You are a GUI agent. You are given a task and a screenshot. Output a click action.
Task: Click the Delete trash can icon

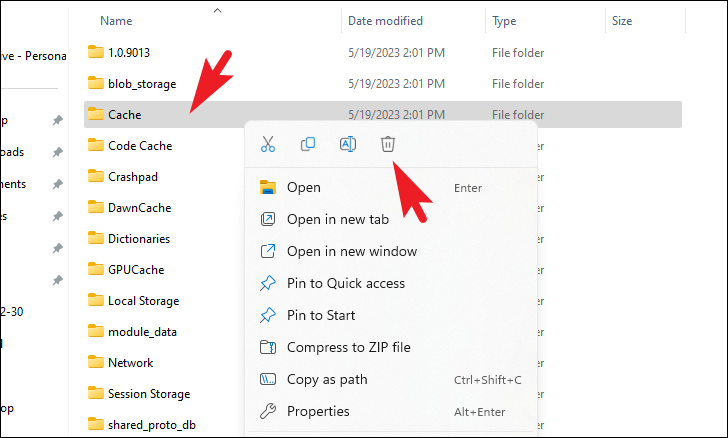[x=388, y=144]
